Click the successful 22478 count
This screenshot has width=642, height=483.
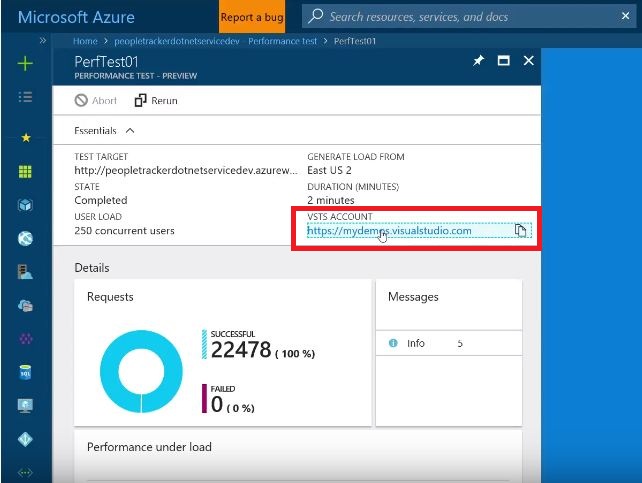tap(241, 350)
